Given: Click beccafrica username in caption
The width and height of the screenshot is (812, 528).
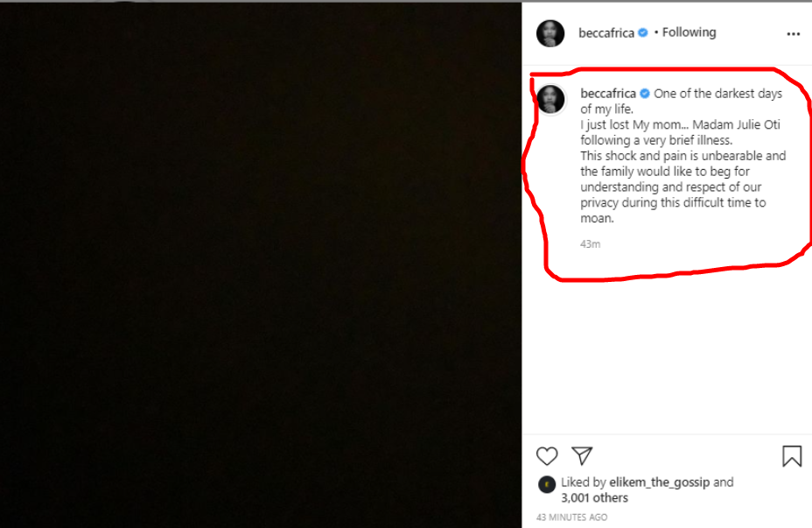Looking at the screenshot, I should [x=608, y=94].
